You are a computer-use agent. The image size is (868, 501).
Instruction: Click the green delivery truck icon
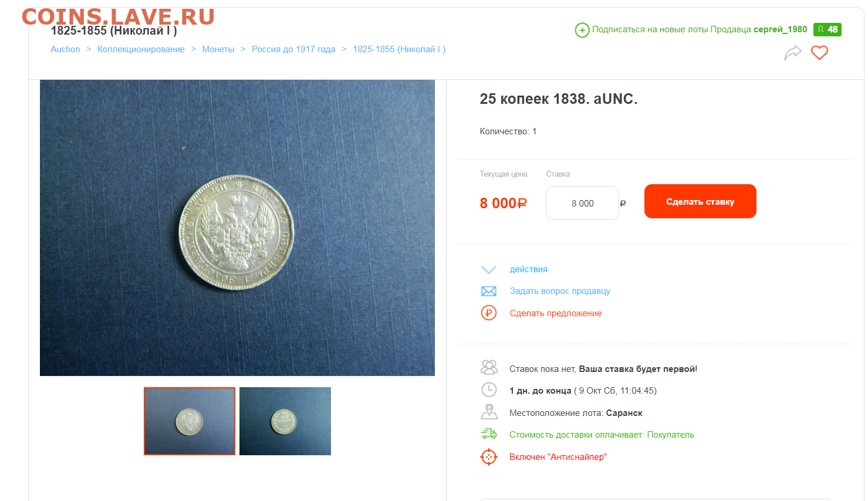pos(489,435)
